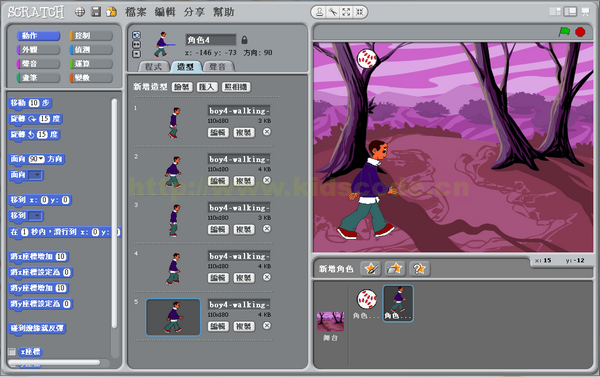The height and width of the screenshot is (377, 600).
Task: Click the surprise sprite question-mark icon
Action: click(419, 269)
